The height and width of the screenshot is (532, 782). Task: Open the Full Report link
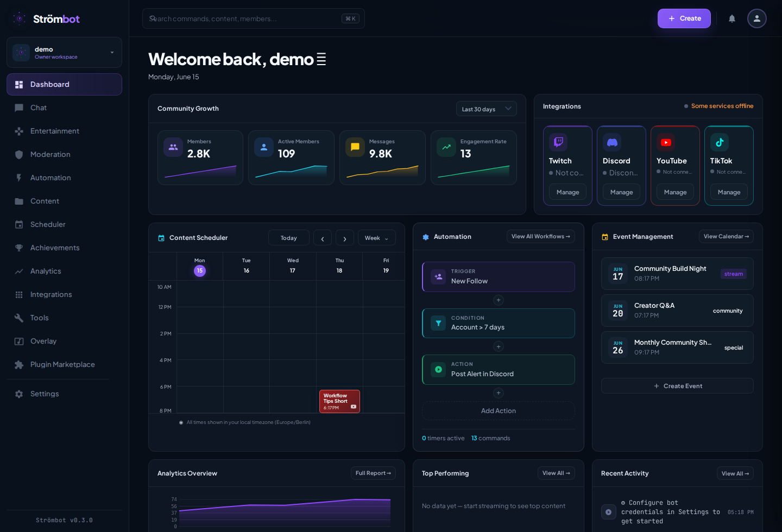pyautogui.click(x=373, y=473)
